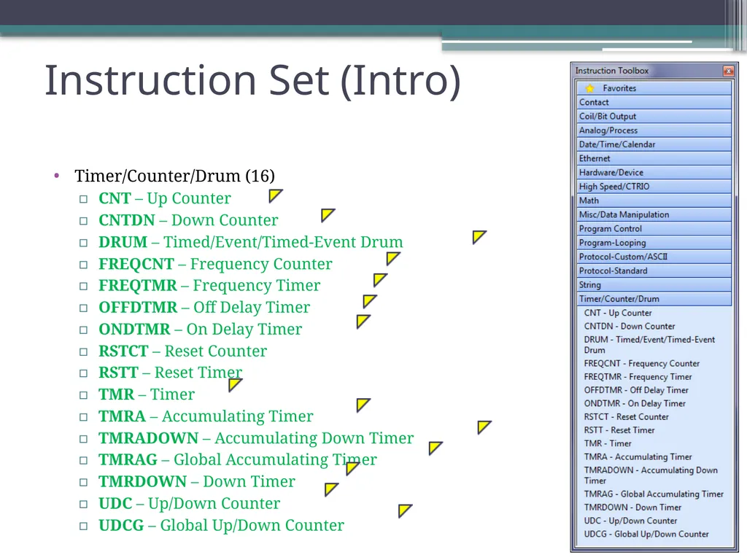Select RSTCT - Reset Counter in toolbox
The height and width of the screenshot is (560, 747).
point(627,416)
